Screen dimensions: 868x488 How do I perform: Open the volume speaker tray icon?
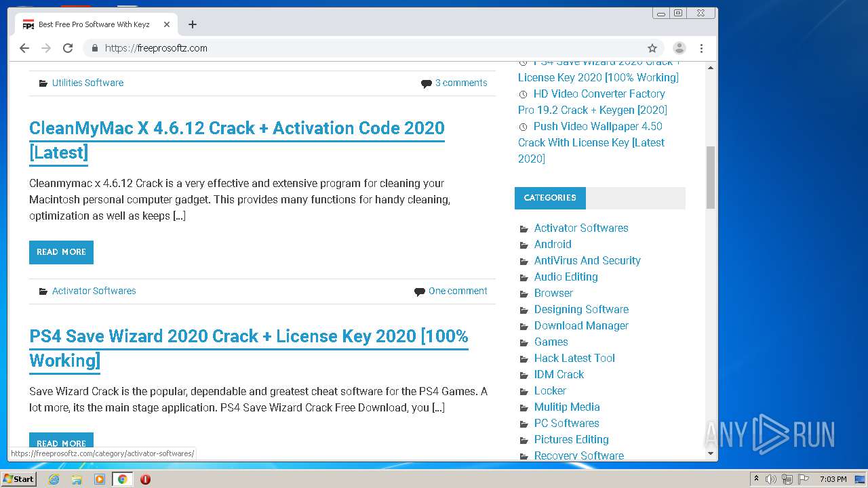point(771,479)
